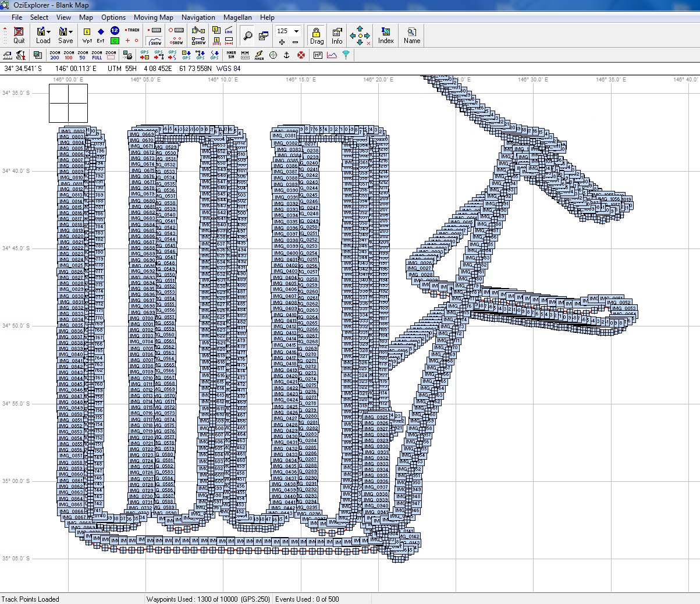The width and height of the screenshot is (700, 604).
Task: Click the Zoom 200 button
Action: tap(55, 55)
